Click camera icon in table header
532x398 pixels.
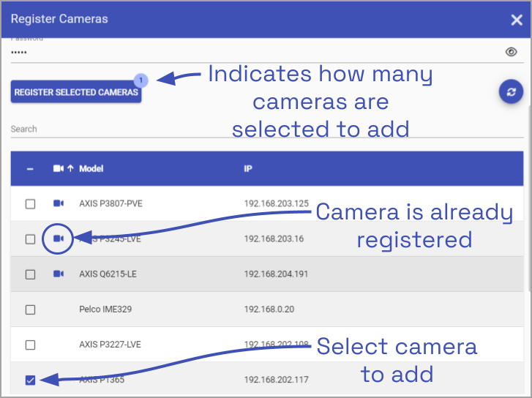pos(59,168)
